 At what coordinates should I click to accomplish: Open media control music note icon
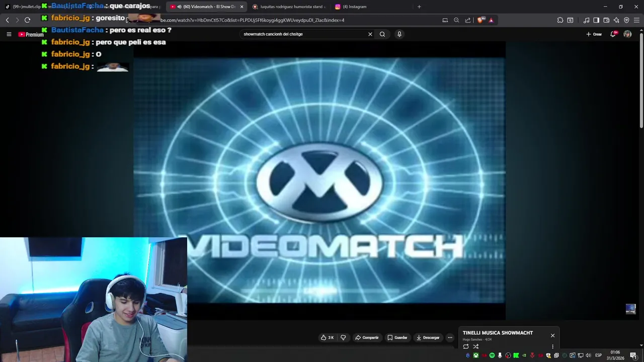[x=586, y=20]
